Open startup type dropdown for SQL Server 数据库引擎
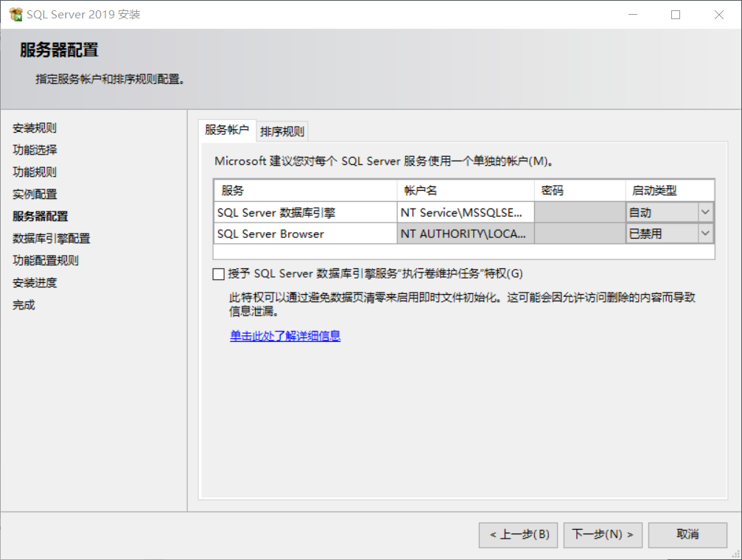The width and height of the screenshot is (742, 560). coord(705,212)
